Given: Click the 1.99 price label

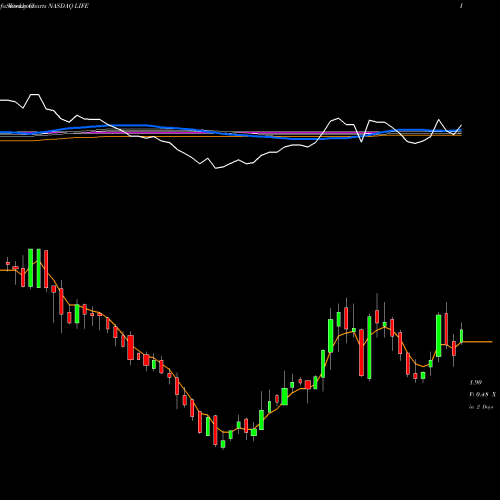Looking at the screenshot, I should pyautogui.click(x=476, y=382).
